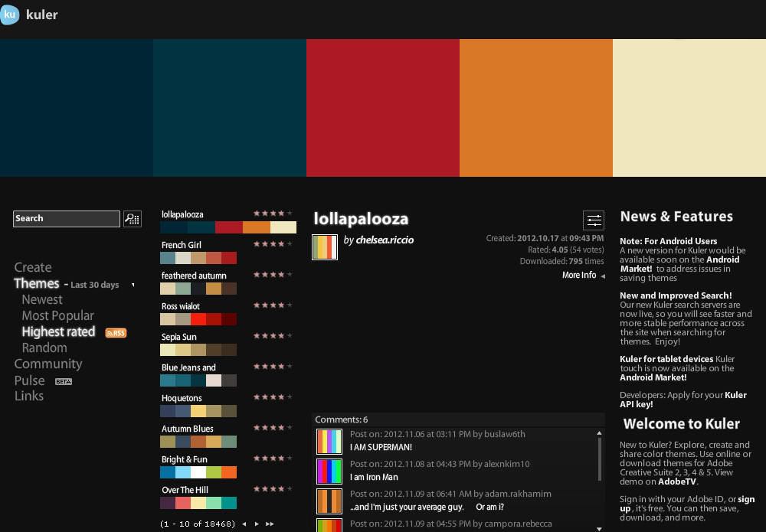
Task: Jump to last page double-arrow
Action: (270, 524)
